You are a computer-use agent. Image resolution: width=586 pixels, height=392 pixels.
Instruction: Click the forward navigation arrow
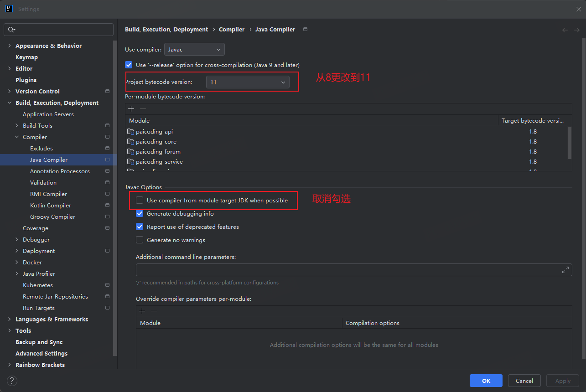coord(576,29)
